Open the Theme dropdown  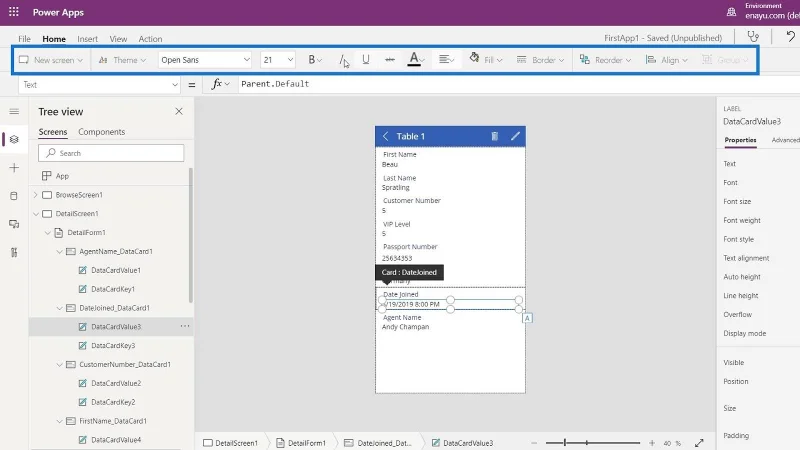(x=122, y=60)
